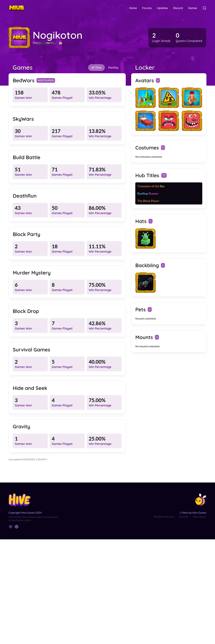215x644 pixels.
Task: Open settings gear icon in footer
Action: (x=17, y=526)
